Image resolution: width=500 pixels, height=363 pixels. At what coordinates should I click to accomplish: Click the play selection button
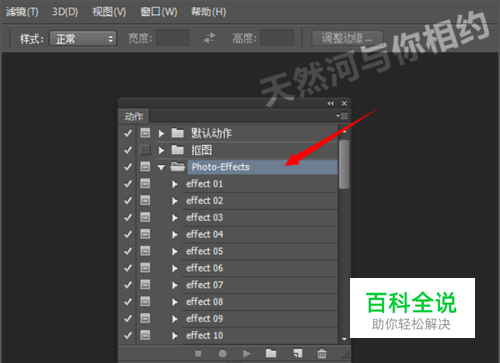[247, 353]
